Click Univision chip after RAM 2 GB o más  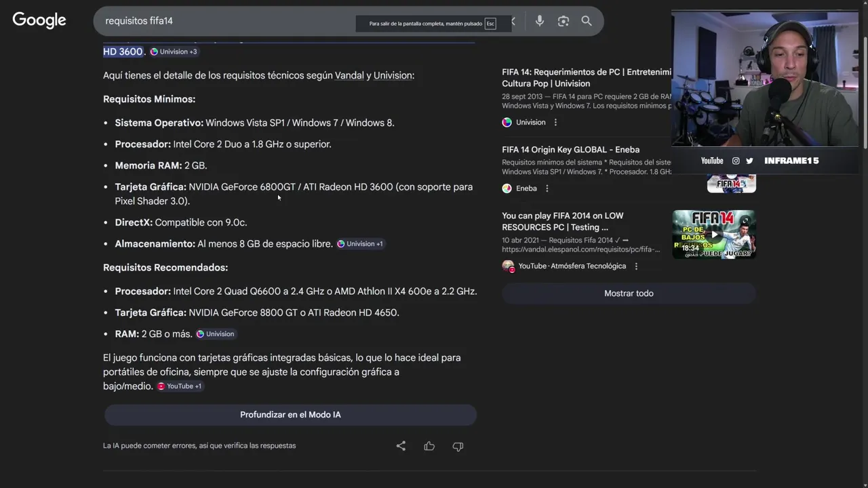pyautogui.click(x=215, y=333)
